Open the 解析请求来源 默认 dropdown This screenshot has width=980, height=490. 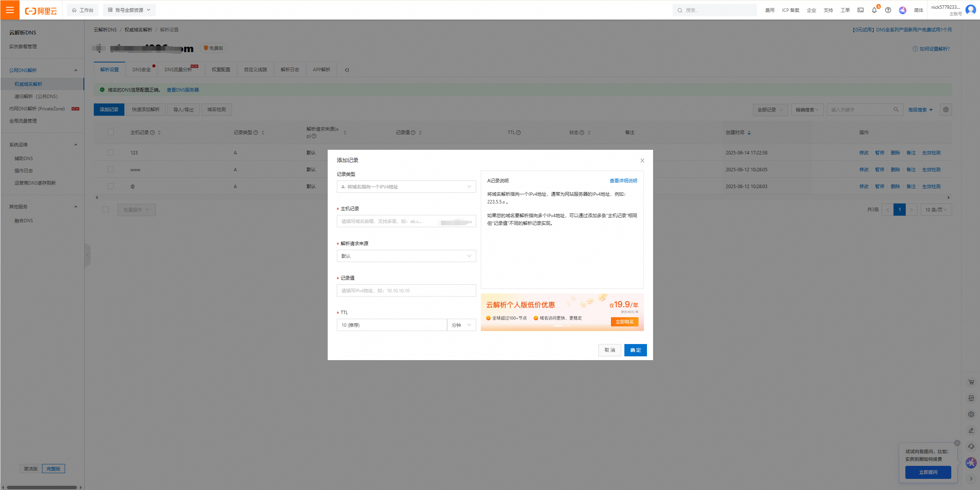(406, 256)
